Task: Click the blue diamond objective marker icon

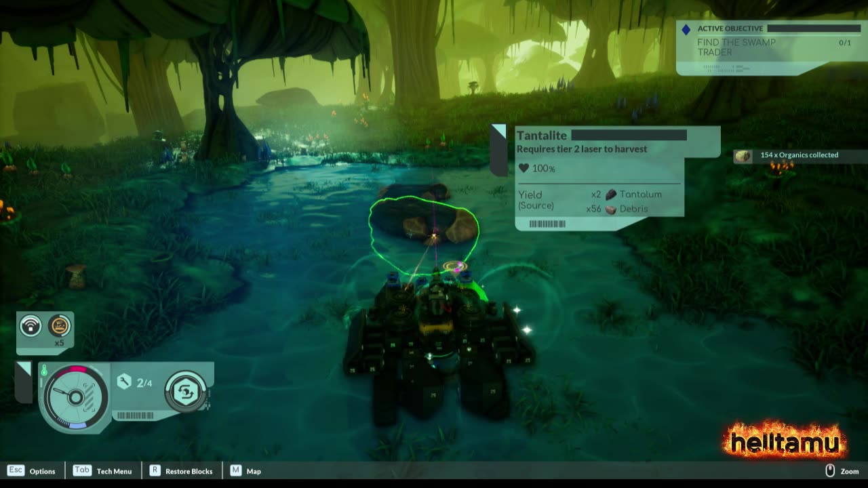Action: pyautogui.click(x=686, y=29)
